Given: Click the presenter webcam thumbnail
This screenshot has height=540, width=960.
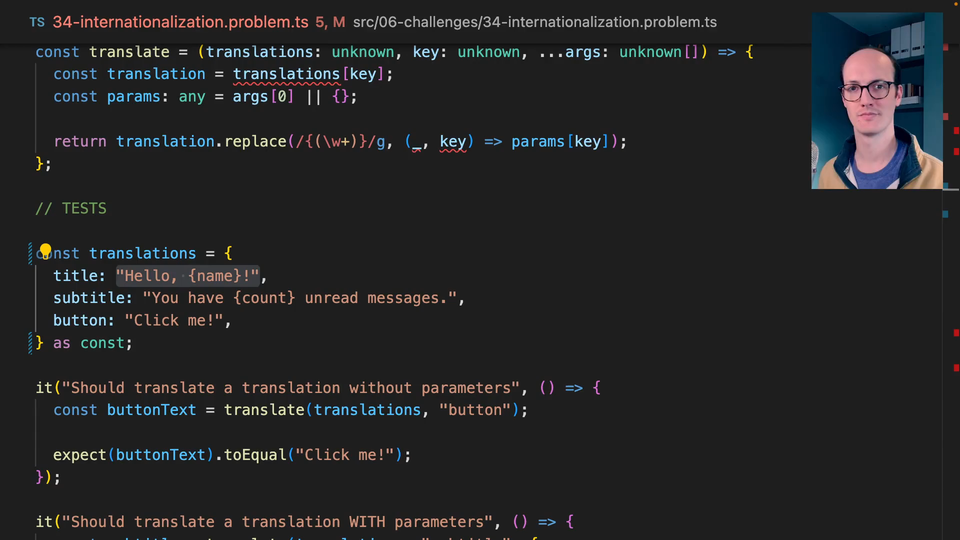Looking at the screenshot, I should pyautogui.click(x=877, y=100).
